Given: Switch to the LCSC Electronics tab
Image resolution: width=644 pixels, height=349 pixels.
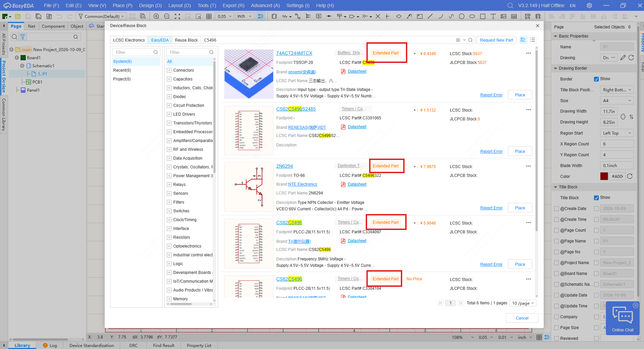Looking at the screenshot, I should [129, 40].
